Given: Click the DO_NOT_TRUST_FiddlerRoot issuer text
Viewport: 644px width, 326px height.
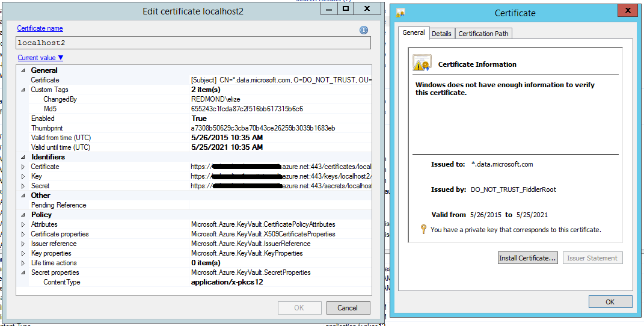Looking at the screenshot, I should 514,189.
